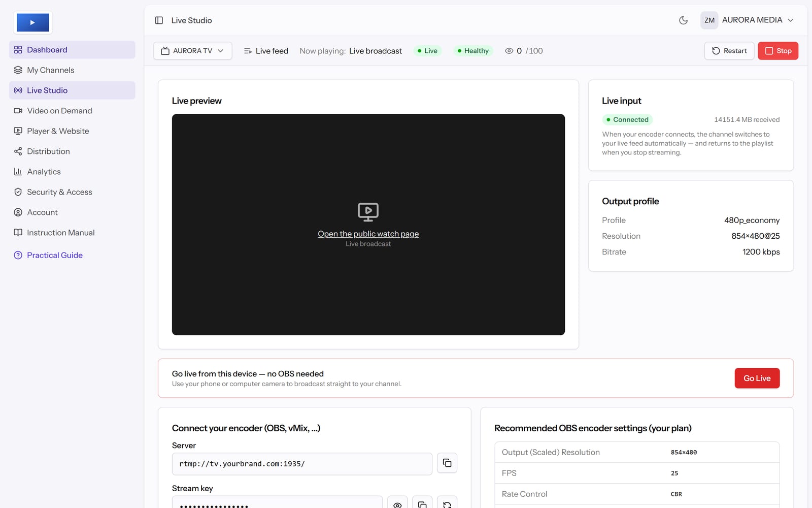
Task: Click the ZM avatar badge
Action: coord(709,20)
